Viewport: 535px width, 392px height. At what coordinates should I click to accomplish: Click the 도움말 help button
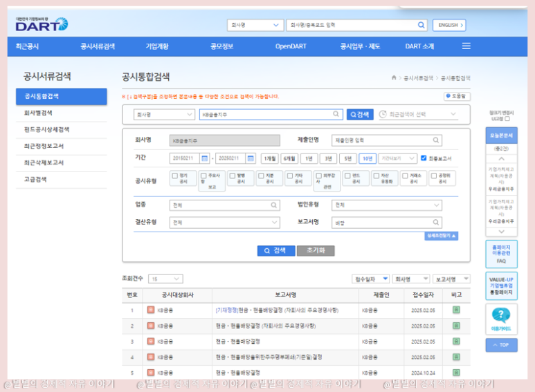click(x=457, y=97)
